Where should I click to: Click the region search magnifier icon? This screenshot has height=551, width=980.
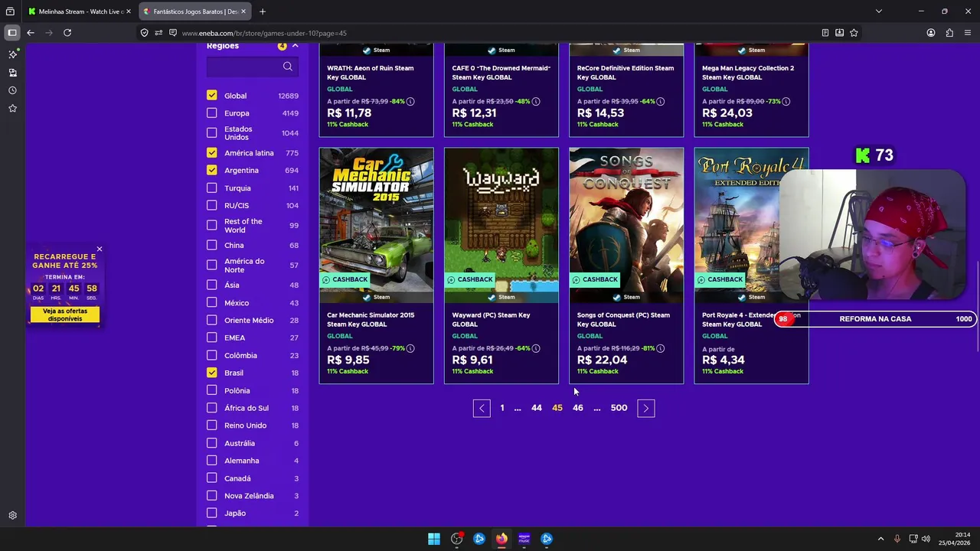click(x=288, y=67)
